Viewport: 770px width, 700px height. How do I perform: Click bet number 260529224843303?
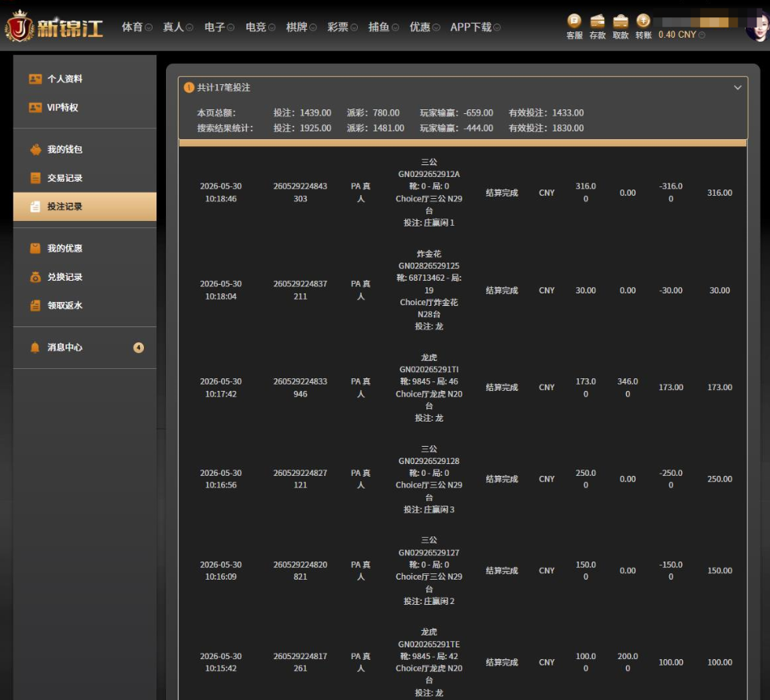tap(300, 193)
